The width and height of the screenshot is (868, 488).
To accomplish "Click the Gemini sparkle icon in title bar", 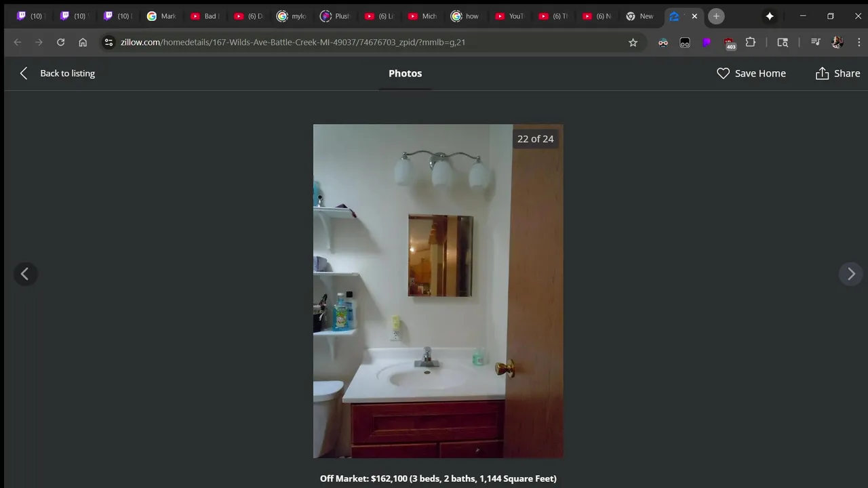I will point(770,16).
